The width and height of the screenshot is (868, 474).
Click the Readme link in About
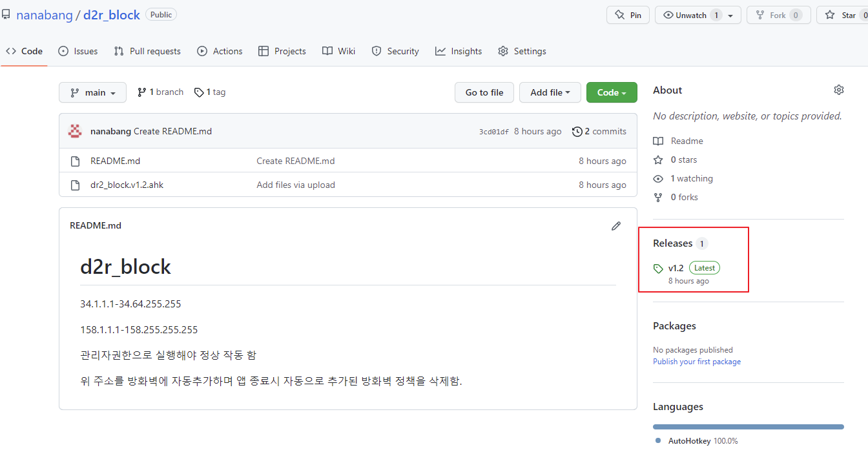pos(678,141)
